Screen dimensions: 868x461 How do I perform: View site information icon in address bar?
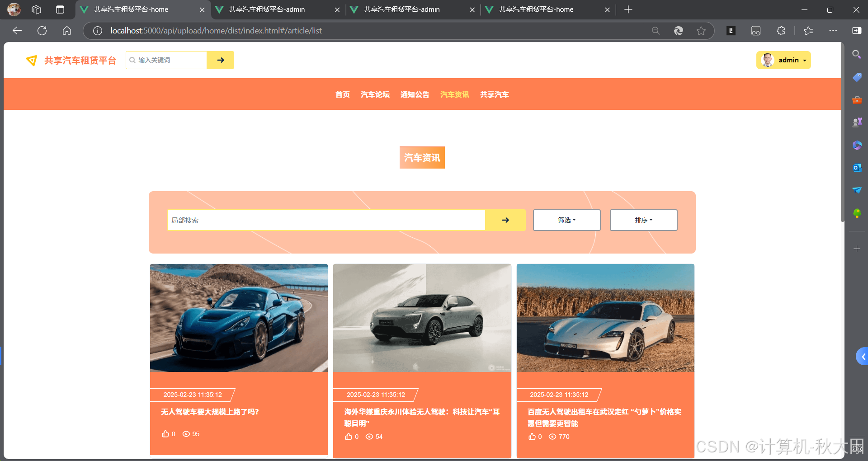[x=98, y=31]
